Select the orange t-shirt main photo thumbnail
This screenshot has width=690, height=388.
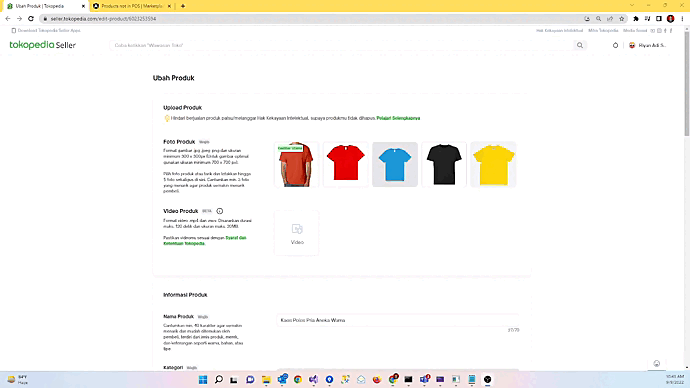(x=296, y=165)
